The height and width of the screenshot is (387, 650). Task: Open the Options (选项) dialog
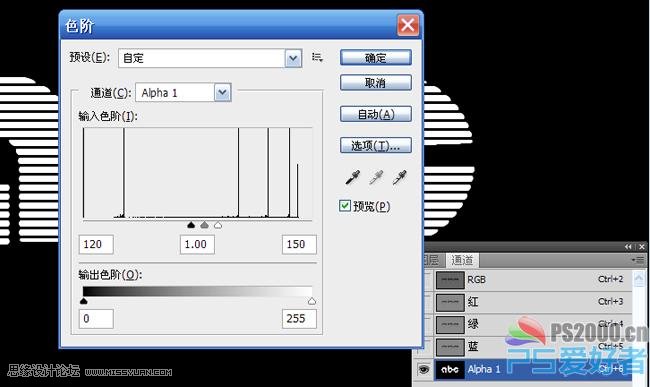tap(376, 145)
